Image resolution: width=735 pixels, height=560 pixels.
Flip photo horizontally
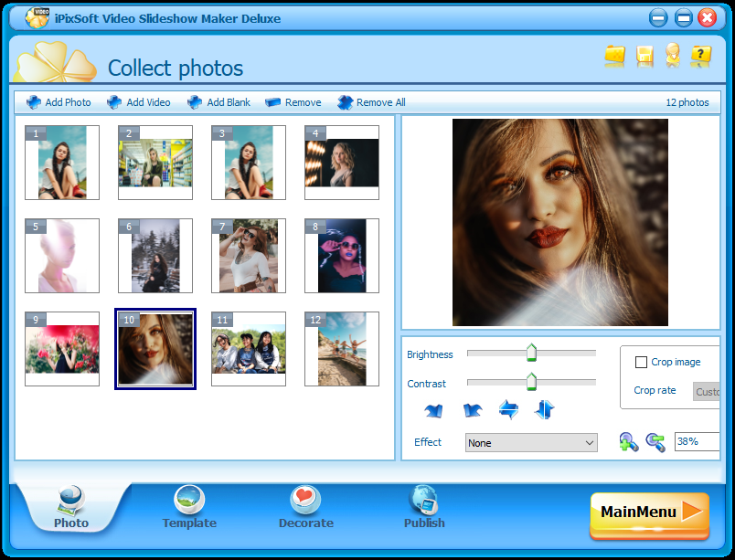[x=508, y=409]
